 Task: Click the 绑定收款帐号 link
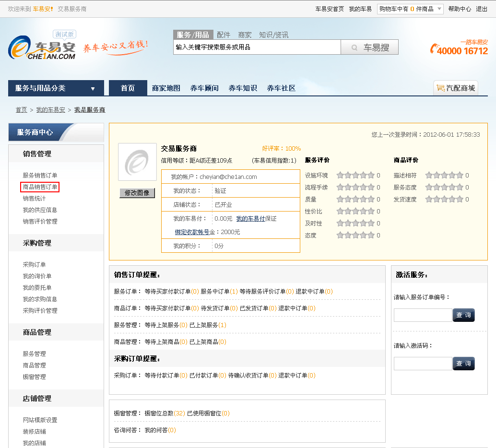(x=192, y=232)
